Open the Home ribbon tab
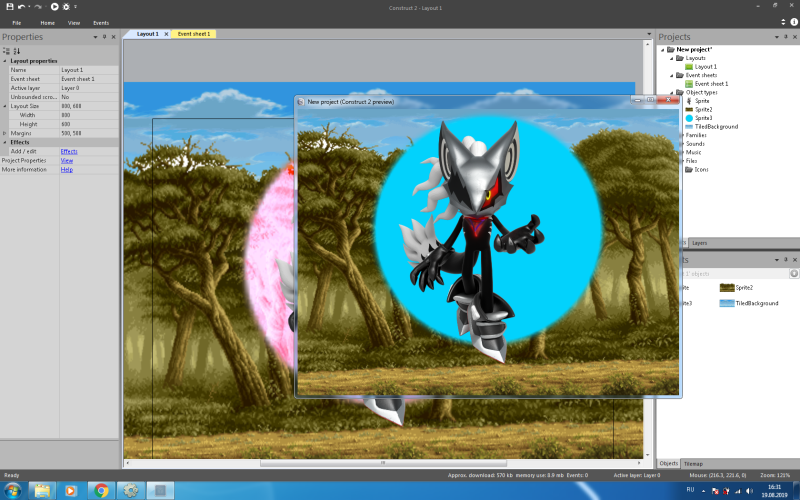This screenshot has width=800, height=500. click(x=47, y=23)
